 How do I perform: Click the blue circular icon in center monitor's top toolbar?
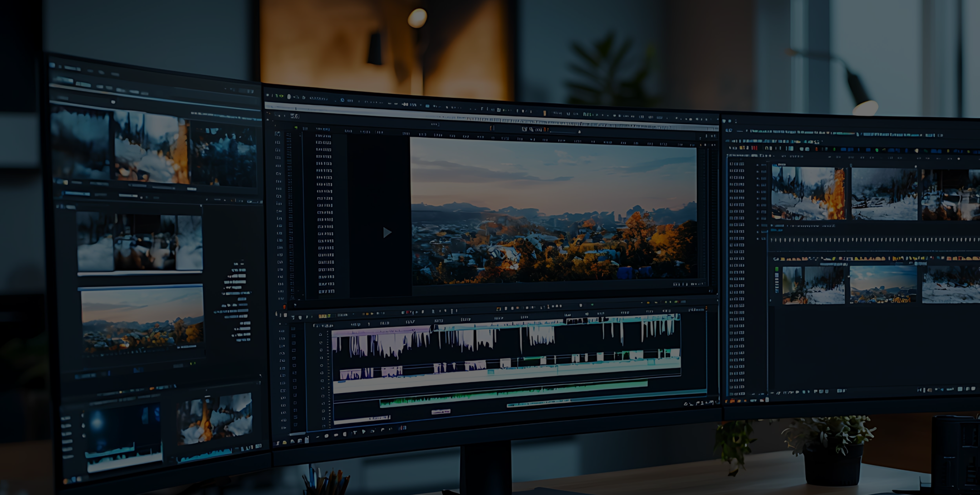(x=342, y=100)
